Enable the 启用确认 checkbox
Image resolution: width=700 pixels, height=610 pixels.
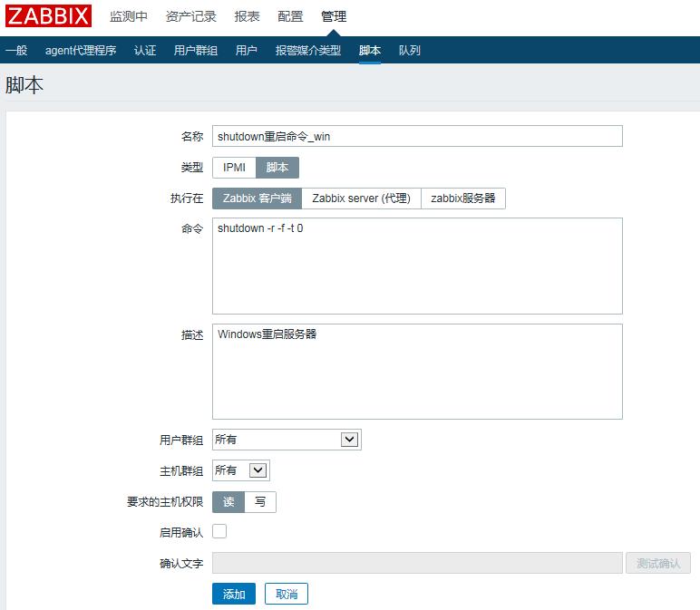[219, 531]
